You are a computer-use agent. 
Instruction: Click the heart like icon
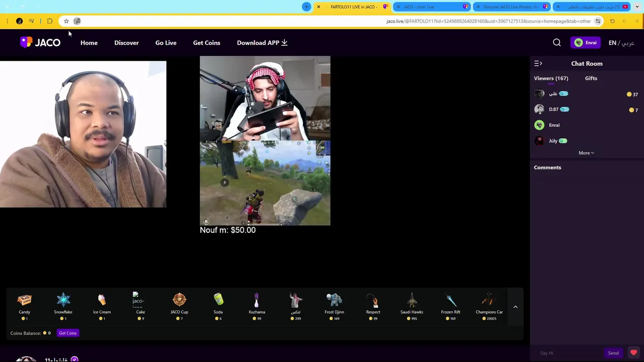(x=633, y=353)
